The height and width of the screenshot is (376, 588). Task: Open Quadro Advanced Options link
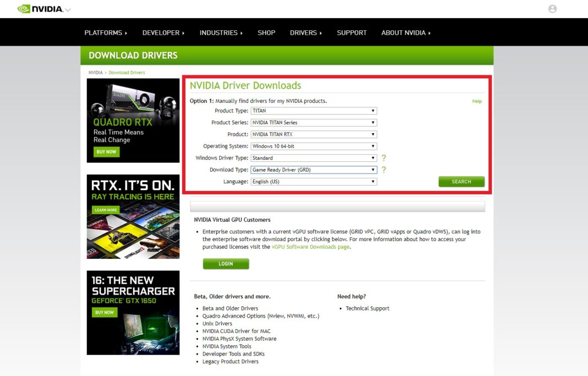[x=260, y=316]
